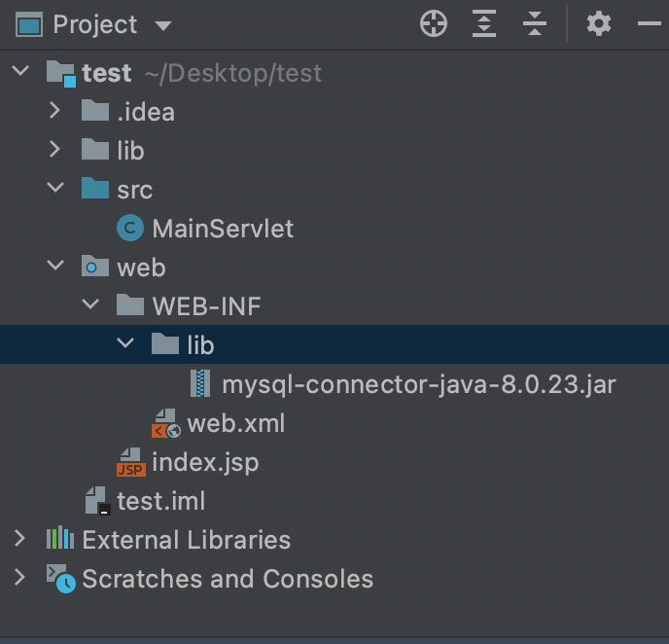Expand External Libraries chevron
Image resolution: width=669 pixels, height=644 pixels.
pyautogui.click(x=19, y=539)
